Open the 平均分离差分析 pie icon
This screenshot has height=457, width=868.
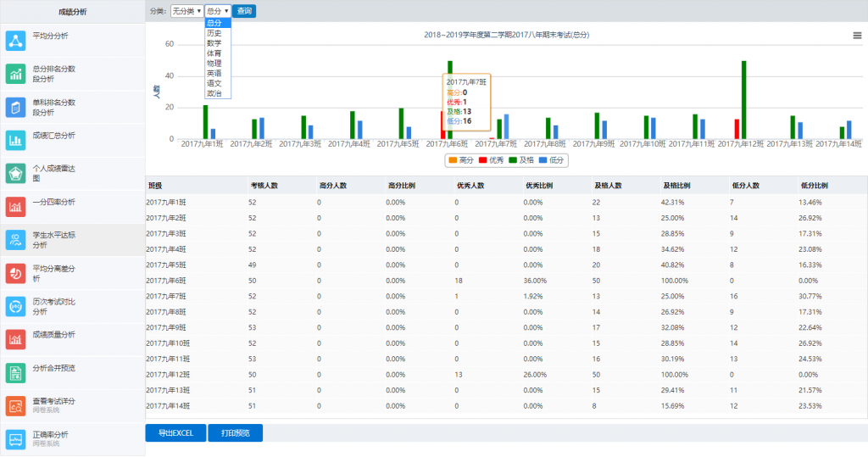(16, 273)
